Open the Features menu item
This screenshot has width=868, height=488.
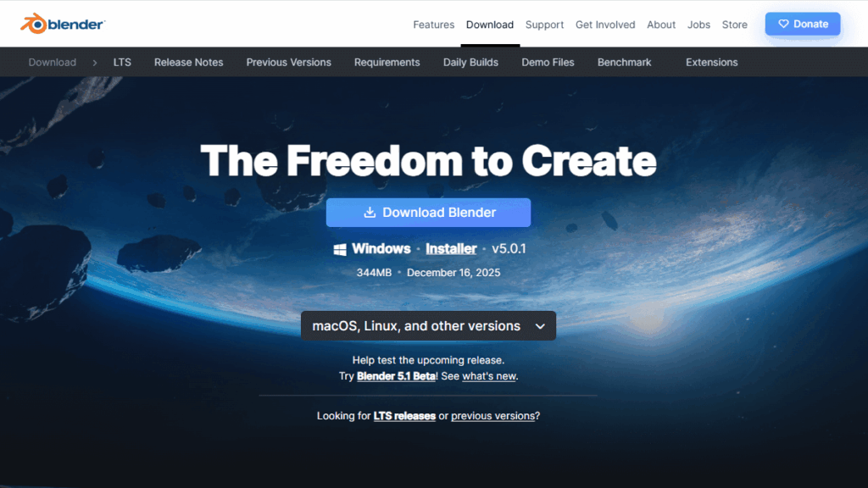coord(433,25)
